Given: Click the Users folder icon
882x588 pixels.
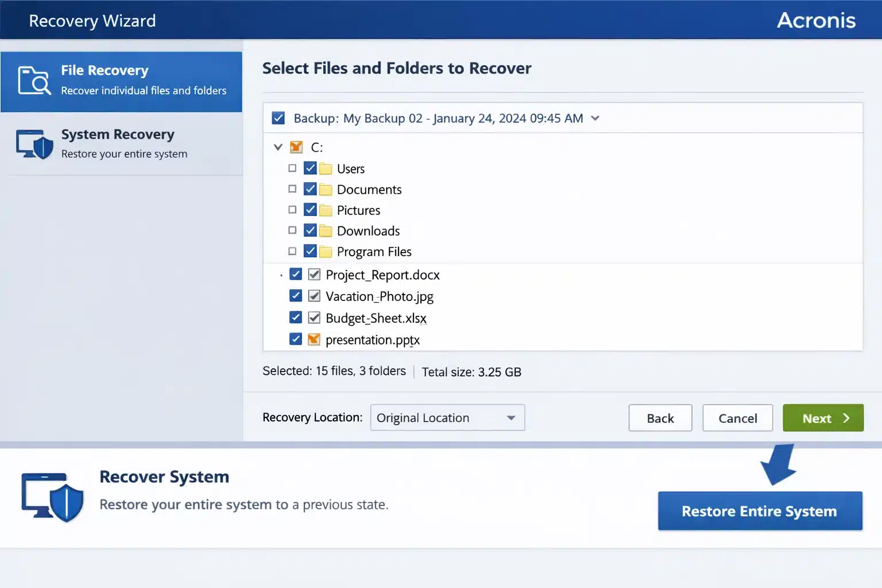Looking at the screenshot, I should pyautogui.click(x=326, y=168).
